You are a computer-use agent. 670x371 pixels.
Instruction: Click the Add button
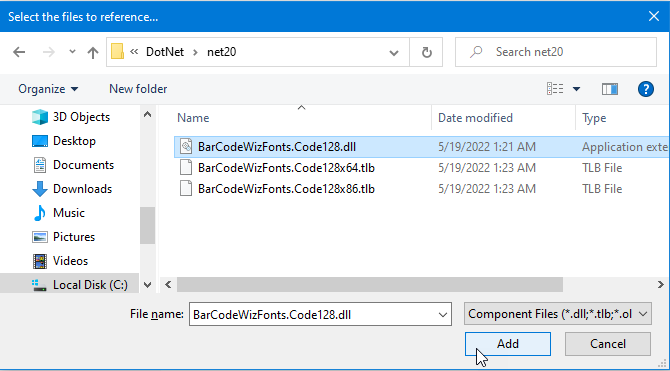point(508,344)
